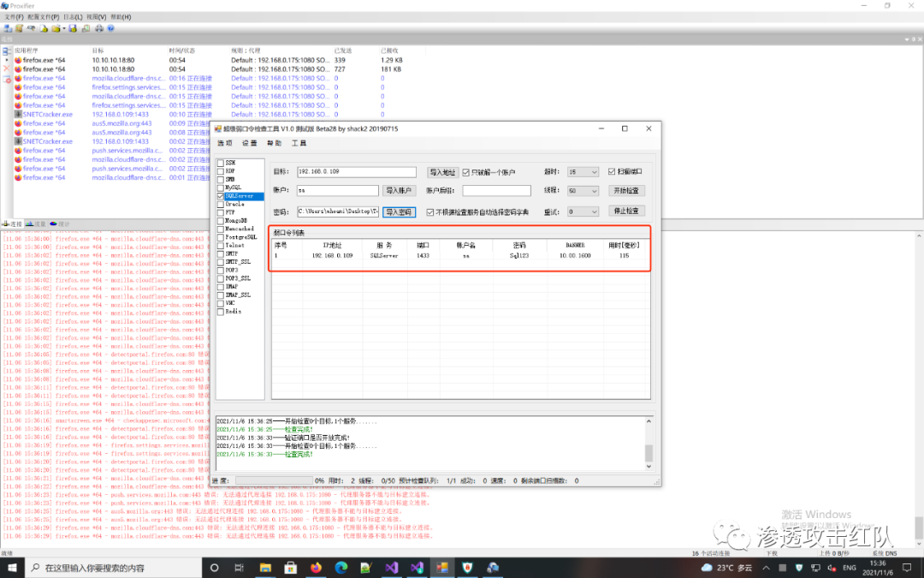Click the 导入密码 button
Image resolution: width=924 pixels, height=578 pixels.
tap(399, 212)
